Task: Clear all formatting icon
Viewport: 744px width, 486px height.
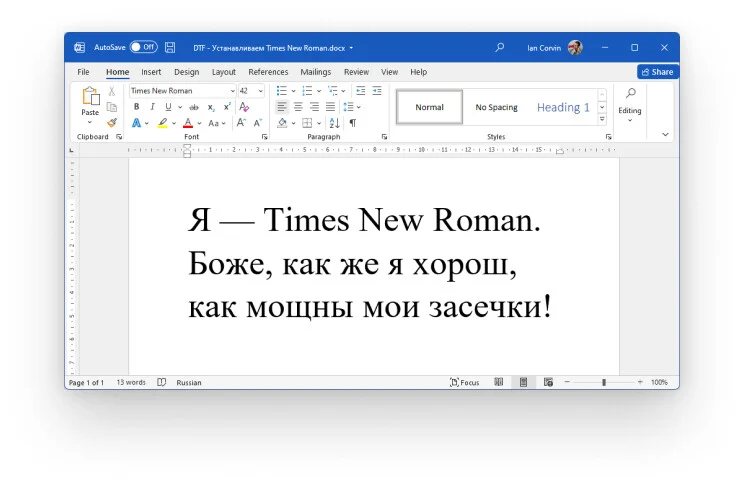Action: [244, 107]
